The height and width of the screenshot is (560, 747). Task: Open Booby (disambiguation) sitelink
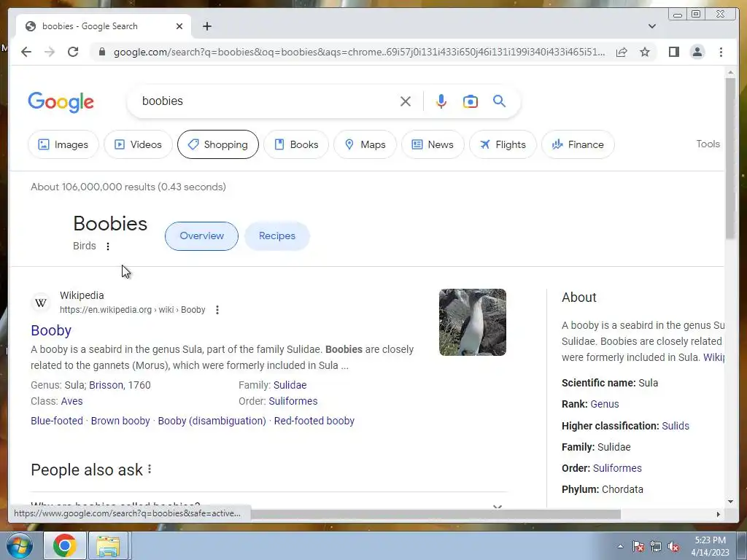point(212,421)
